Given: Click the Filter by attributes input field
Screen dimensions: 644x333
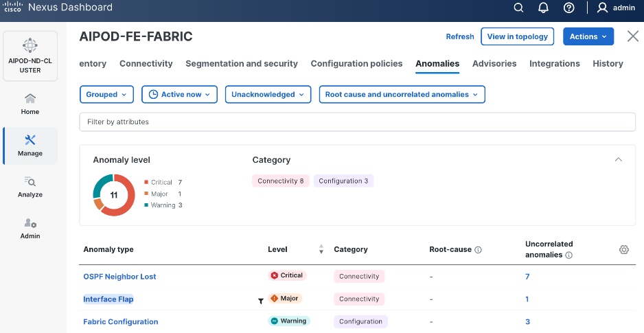Looking at the screenshot, I should point(357,122).
